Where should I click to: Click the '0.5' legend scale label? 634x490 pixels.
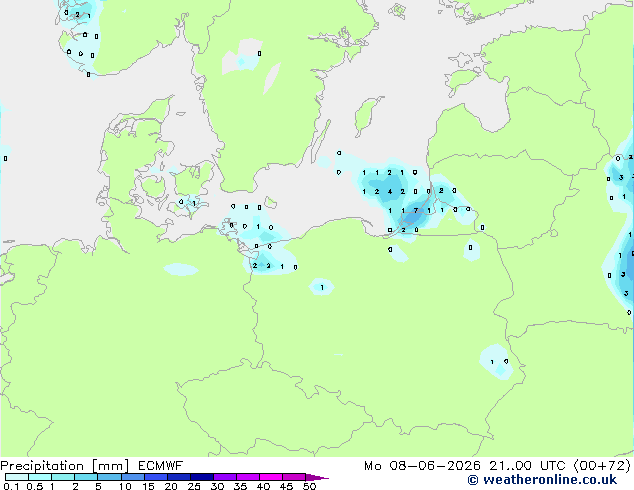35,486
